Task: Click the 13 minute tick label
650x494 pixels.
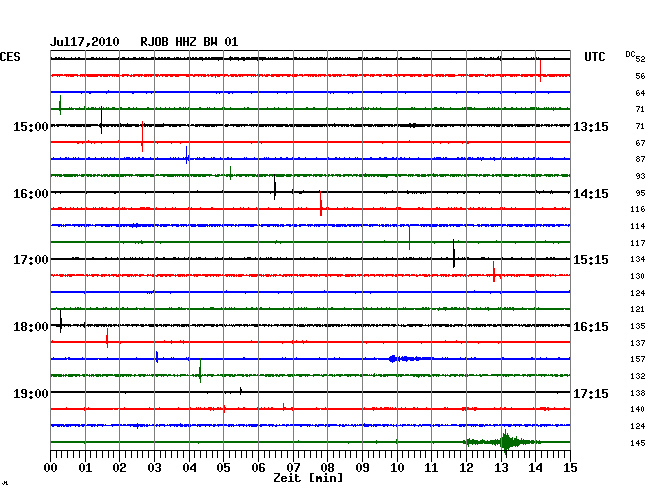Action: [501, 467]
